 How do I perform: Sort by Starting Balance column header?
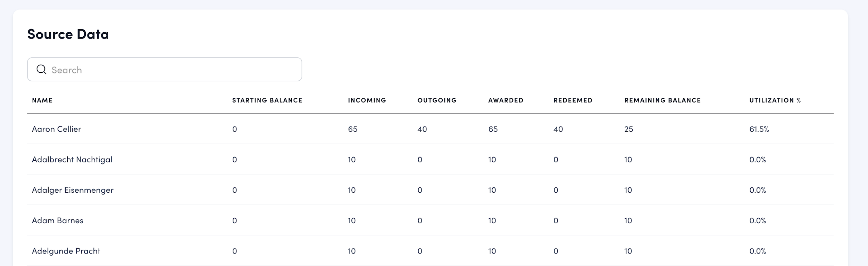(x=267, y=100)
